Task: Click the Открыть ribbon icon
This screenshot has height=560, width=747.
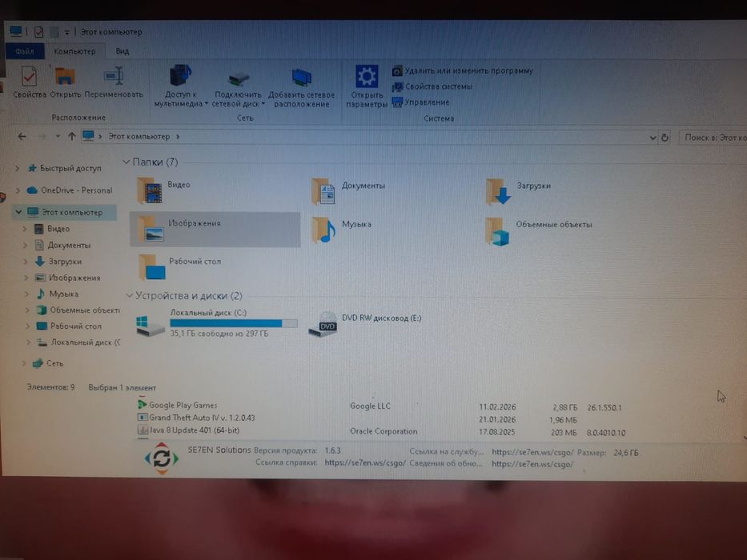Action: click(66, 77)
